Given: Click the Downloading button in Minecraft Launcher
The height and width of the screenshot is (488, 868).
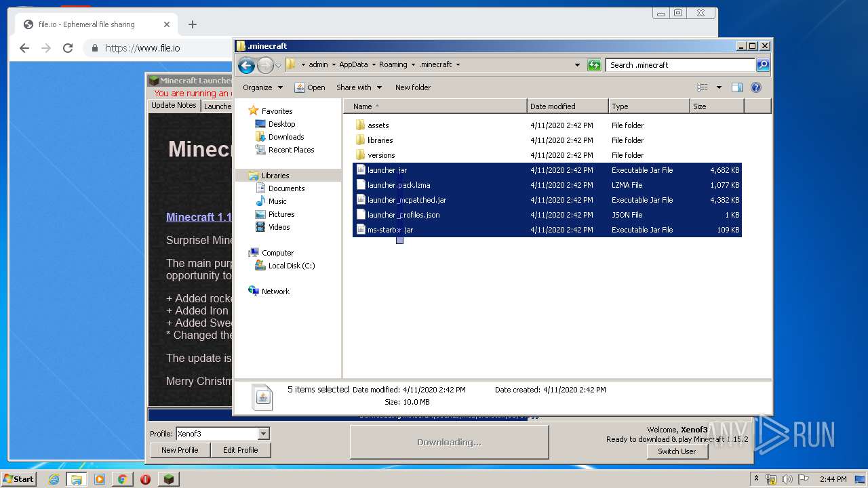Looking at the screenshot, I should coord(449,442).
